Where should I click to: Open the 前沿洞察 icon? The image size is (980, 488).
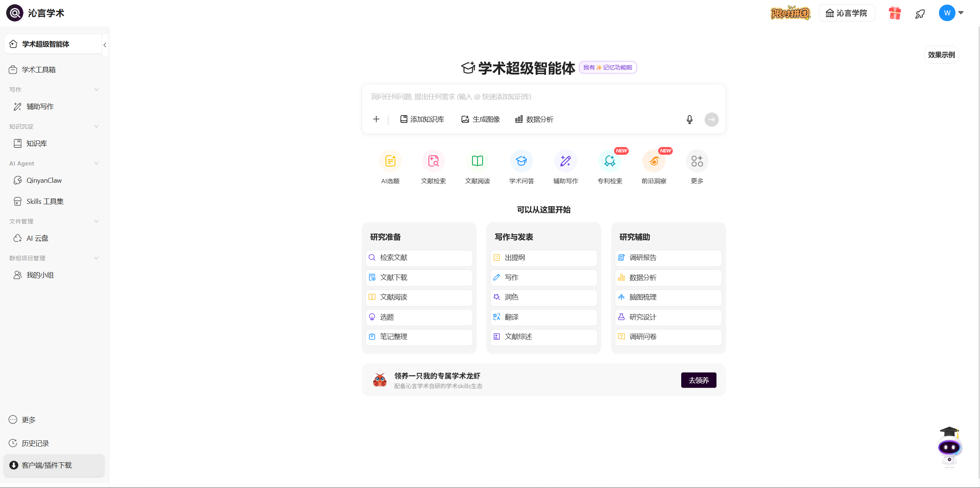click(654, 161)
